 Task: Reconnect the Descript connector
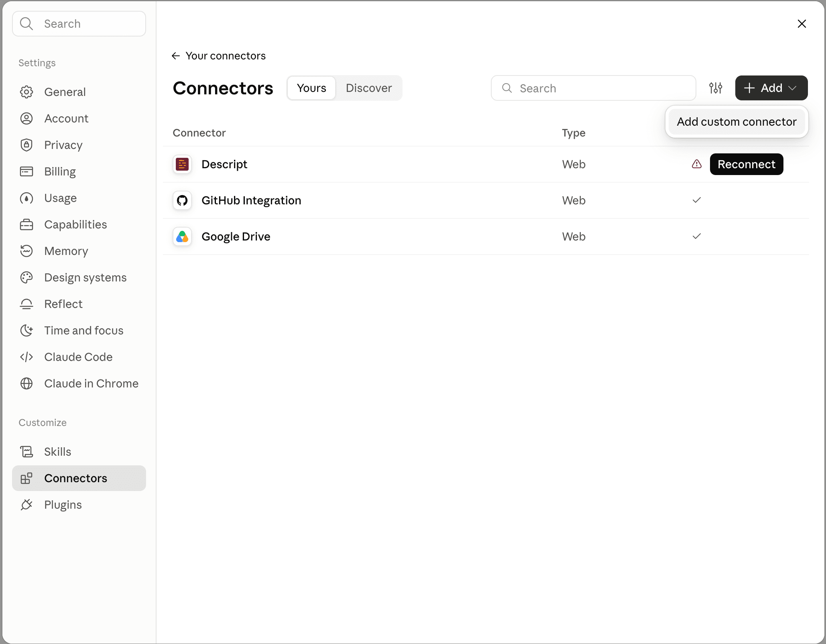(x=747, y=164)
